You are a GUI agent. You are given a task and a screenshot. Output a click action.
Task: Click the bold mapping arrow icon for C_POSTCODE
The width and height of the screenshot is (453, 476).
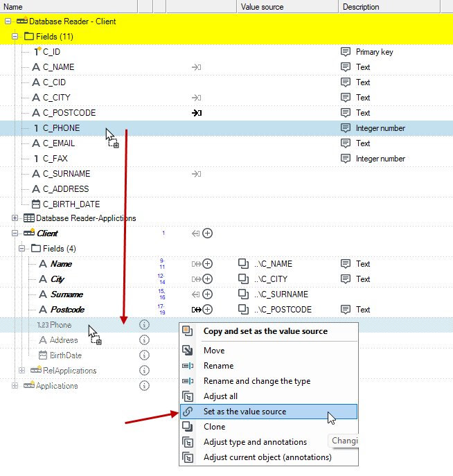point(197,113)
